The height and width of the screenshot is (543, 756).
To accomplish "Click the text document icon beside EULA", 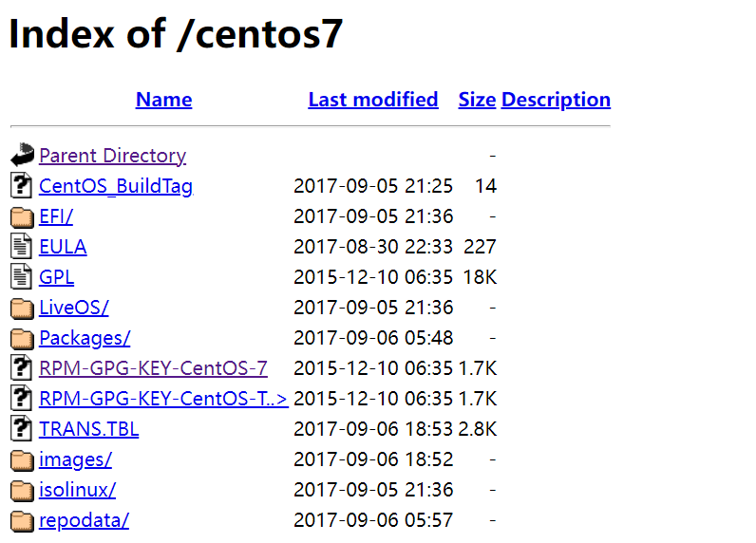I will point(21,246).
